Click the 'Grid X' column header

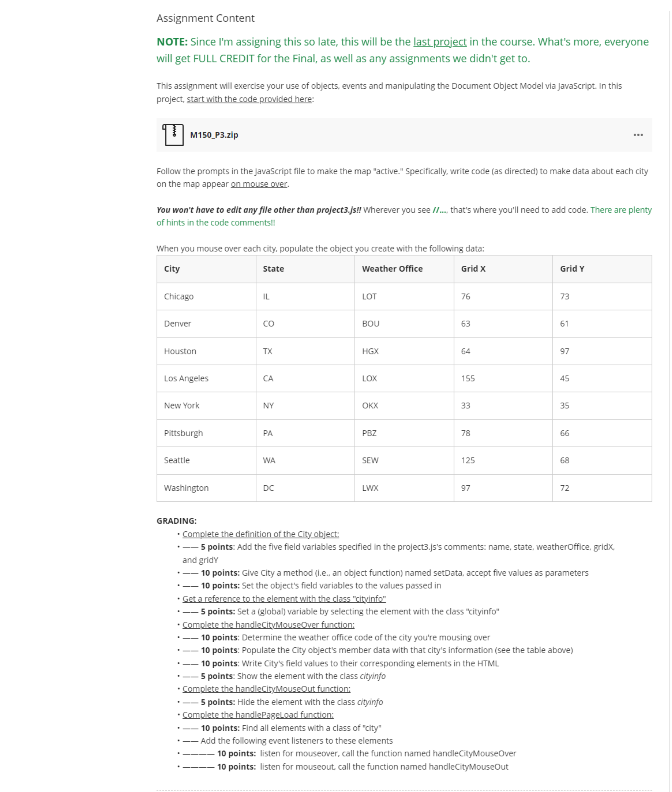click(473, 268)
